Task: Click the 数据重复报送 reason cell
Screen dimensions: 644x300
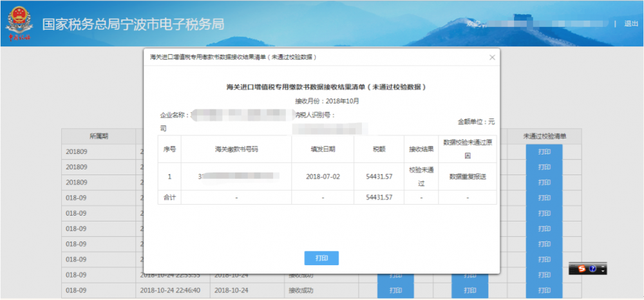Action: point(468,176)
